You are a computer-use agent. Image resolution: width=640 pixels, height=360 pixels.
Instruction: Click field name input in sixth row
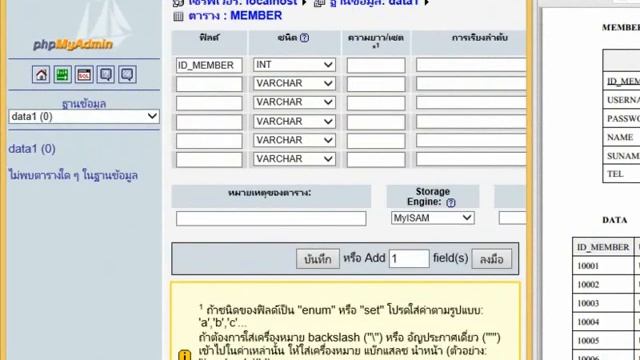pyautogui.click(x=209, y=160)
